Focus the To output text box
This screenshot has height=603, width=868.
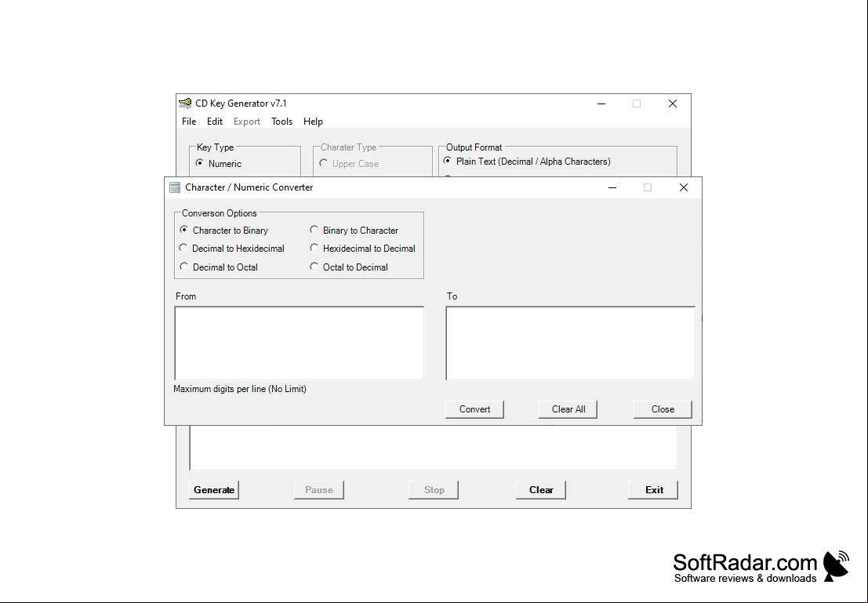tap(570, 343)
